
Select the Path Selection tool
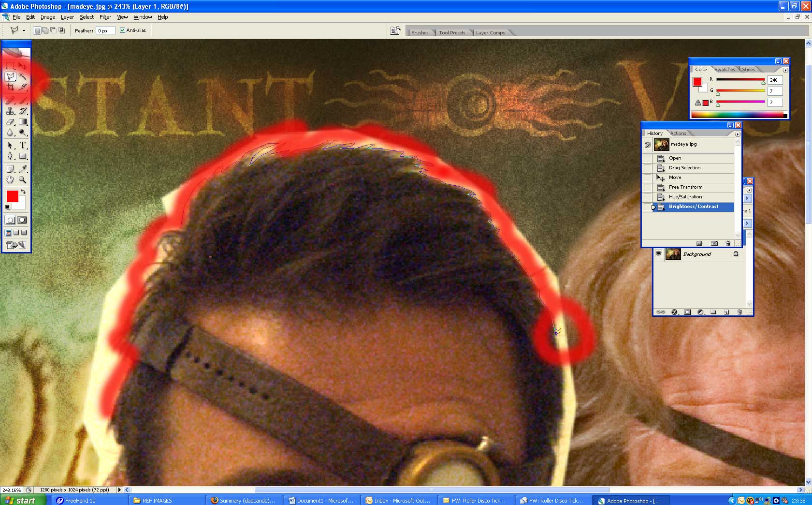click(10, 145)
